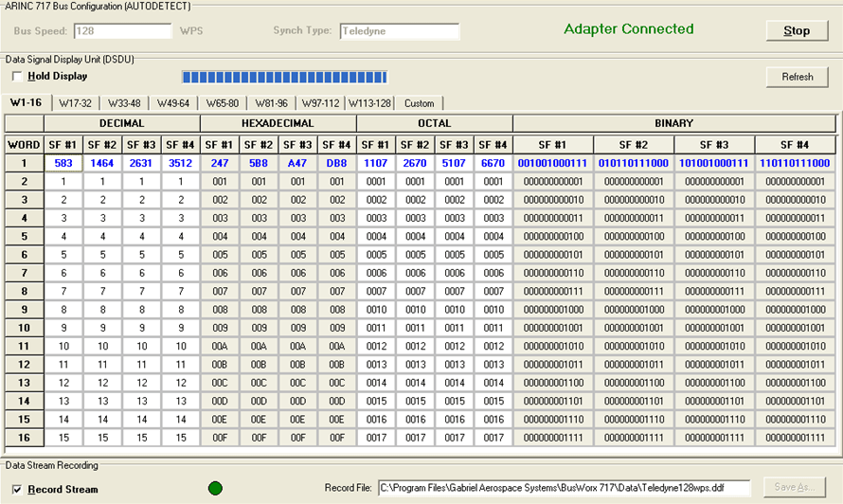Open the Custom tab
The height and width of the screenshot is (504, 843).
coord(419,103)
